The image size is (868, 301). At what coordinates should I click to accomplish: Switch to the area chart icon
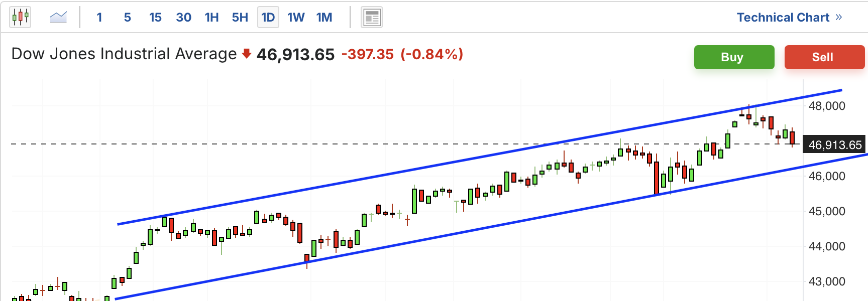point(58,17)
